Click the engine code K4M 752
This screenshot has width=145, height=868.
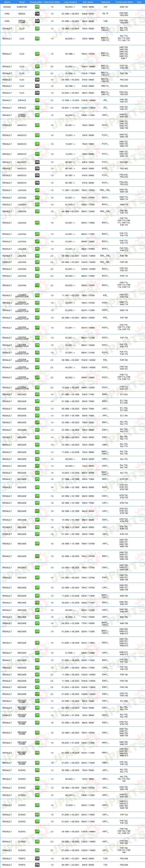[124, 7]
